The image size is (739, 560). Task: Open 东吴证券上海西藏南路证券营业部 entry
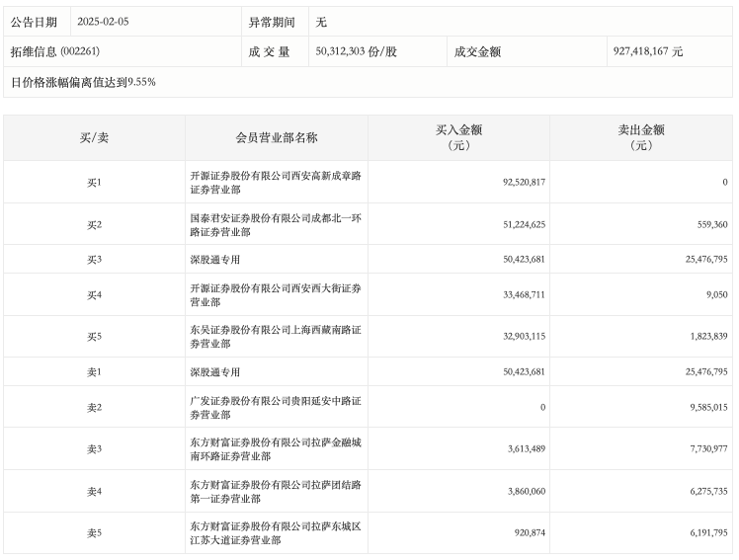coord(276,337)
